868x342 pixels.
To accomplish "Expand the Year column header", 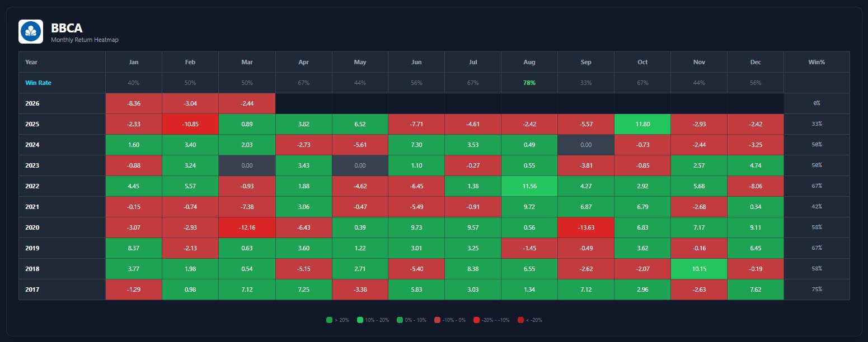I will point(31,62).
